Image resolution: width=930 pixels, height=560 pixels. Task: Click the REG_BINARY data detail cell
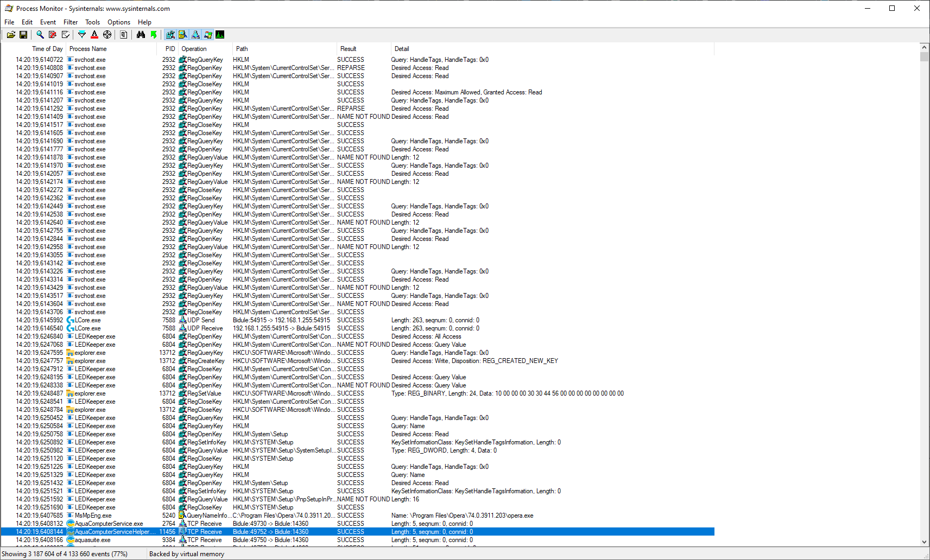(508, 393)
